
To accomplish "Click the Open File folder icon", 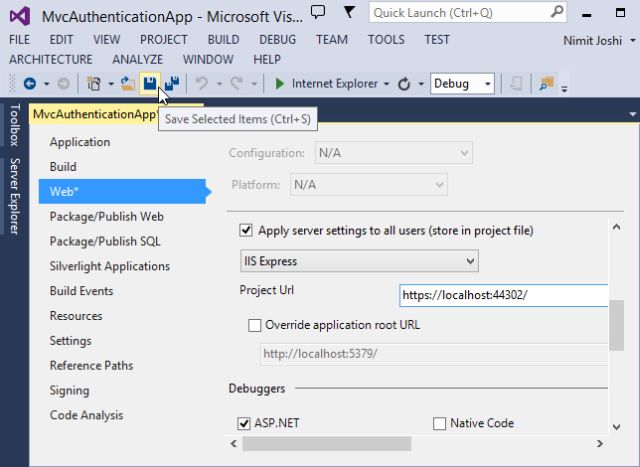I will 128,84.
